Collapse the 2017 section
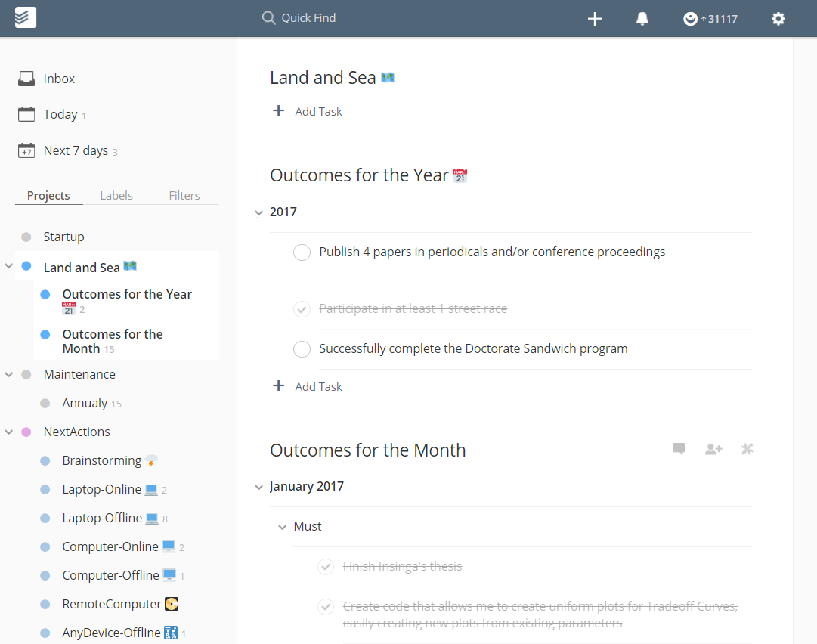This screenshot has width=817, height=644. point(259,212)
